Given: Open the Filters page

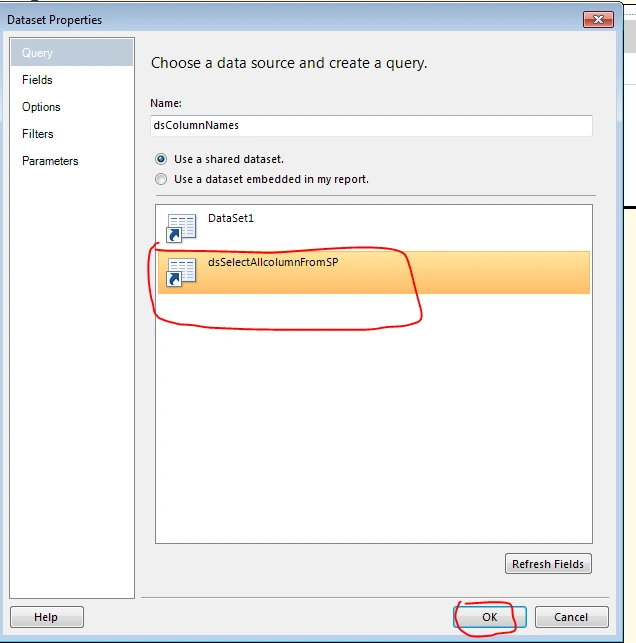Looking at the screenshot, I should (38, 134).
